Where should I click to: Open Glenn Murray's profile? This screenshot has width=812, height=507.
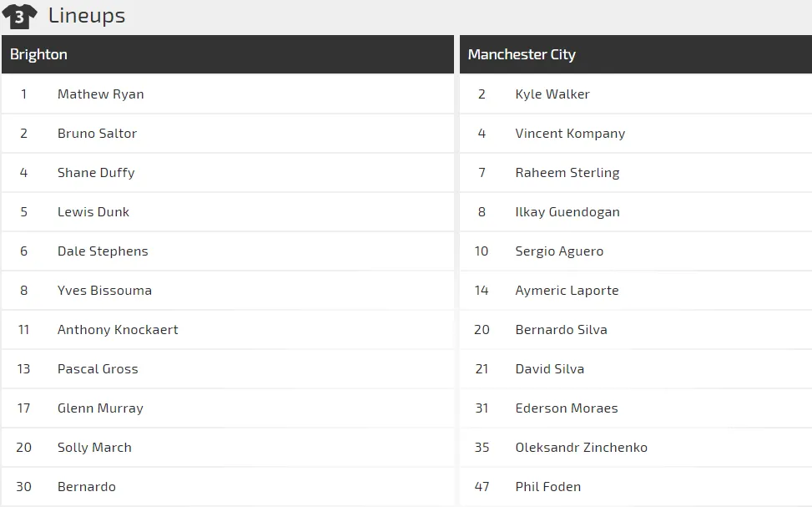click(x=100, y=408)
